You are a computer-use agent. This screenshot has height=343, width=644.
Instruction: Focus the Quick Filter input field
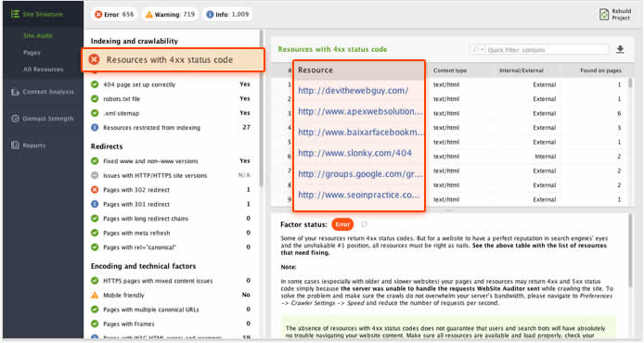(547, 50)
